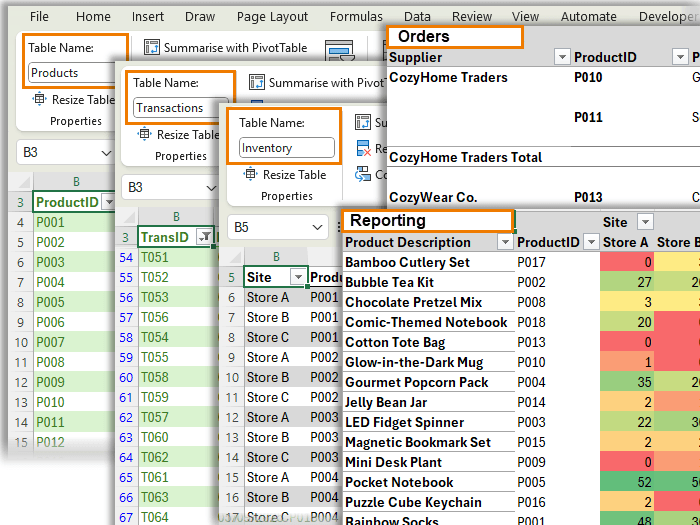Image resolution: width=700 pixels, height=525 pixels.
Task: Click CozyHome Traders Total row label
Action: [465, 157]
